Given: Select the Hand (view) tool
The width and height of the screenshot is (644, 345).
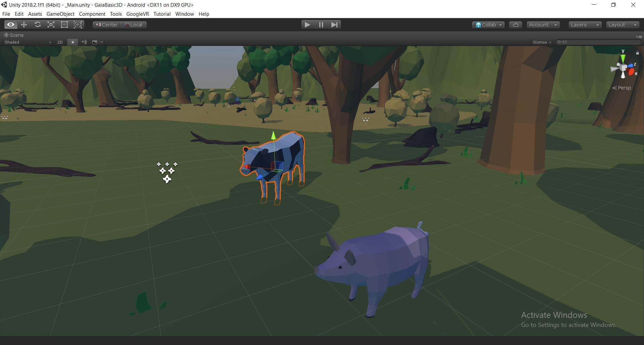Looking at the screenshot, I should 11,25.
